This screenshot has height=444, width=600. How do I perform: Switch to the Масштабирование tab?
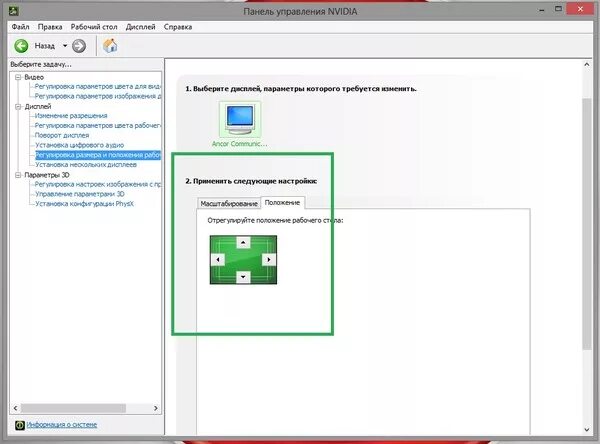point(229,204)
